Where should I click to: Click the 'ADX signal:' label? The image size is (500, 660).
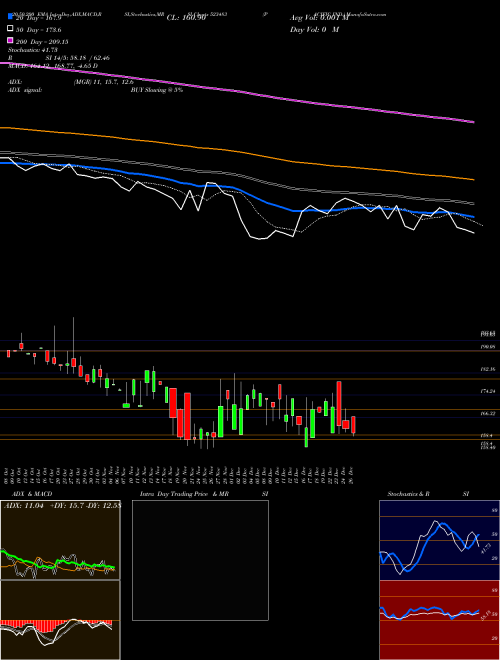25,90
